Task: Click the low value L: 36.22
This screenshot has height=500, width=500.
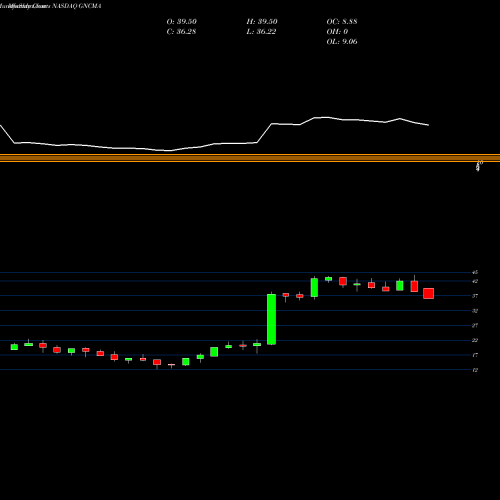Action: 261,32
